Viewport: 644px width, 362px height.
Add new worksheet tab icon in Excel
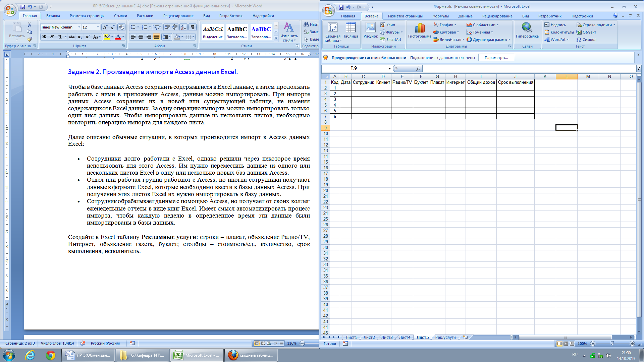465,337
